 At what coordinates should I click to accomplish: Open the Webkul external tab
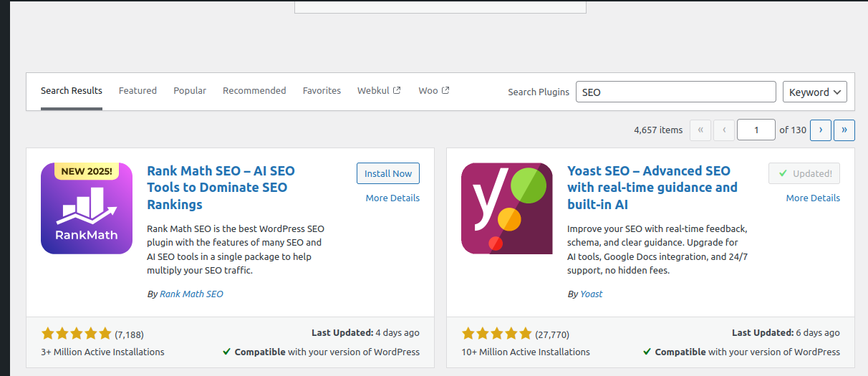pos(379,91)
